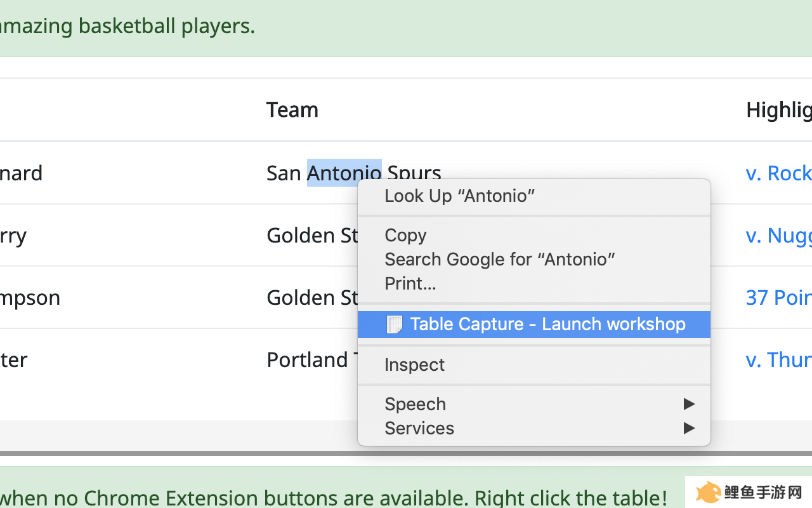Choose Inspect from the context menu
812x508 pixels.
coord(534,364)
